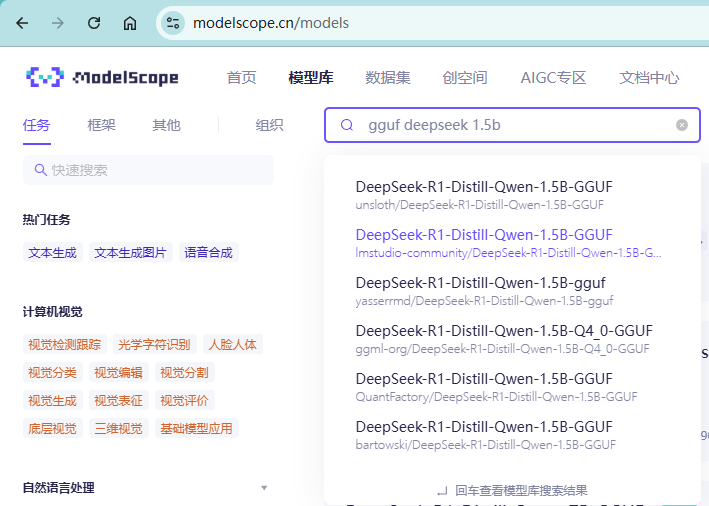The height and width of the screenshot is (506, 709).
Task: Filter by 视觉分类 tag
Action: (52, 373)
